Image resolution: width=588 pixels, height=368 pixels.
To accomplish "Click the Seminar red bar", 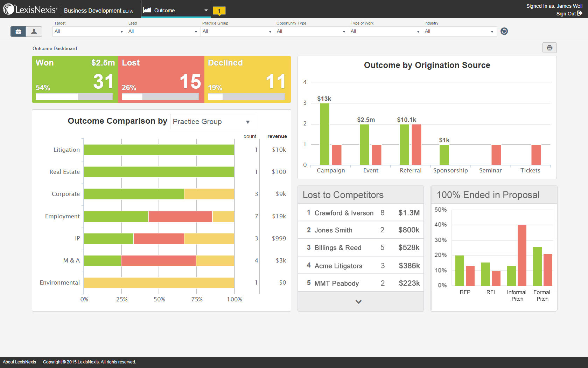I will pyautogui.click(x=496, y=155).
